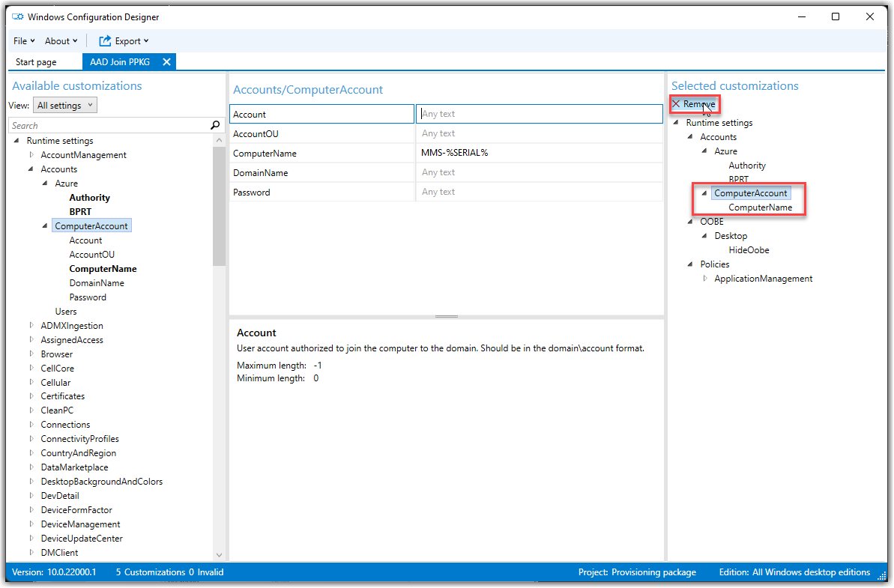The width and height of the screenshot is (894, 588).
Task: Expand the Browser node
Action: tap(31, 354)
